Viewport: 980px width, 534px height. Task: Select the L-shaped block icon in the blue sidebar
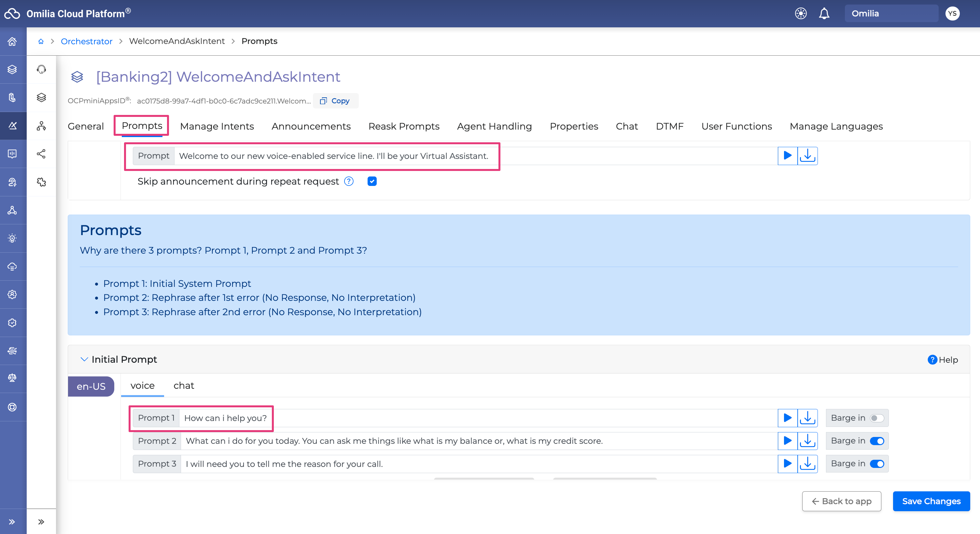13,98
